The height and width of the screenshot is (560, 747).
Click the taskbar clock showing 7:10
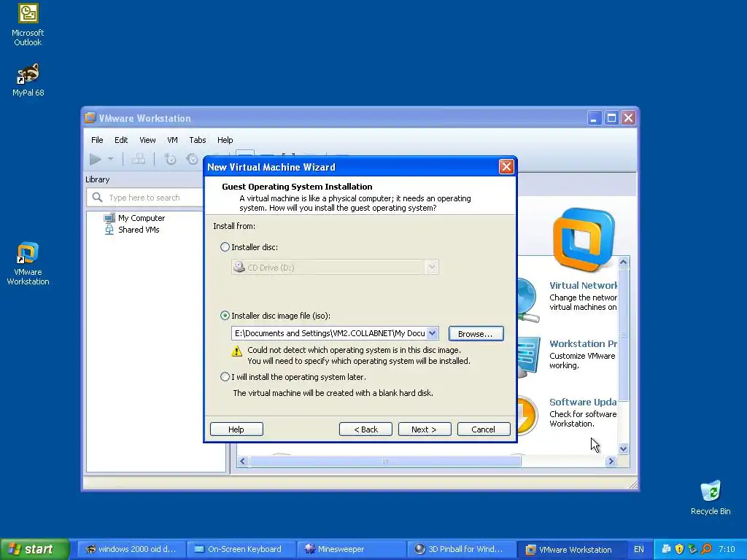point(727,549)
